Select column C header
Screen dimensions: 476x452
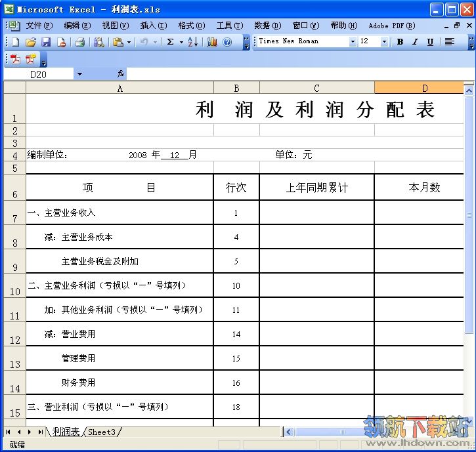[316, 88]
